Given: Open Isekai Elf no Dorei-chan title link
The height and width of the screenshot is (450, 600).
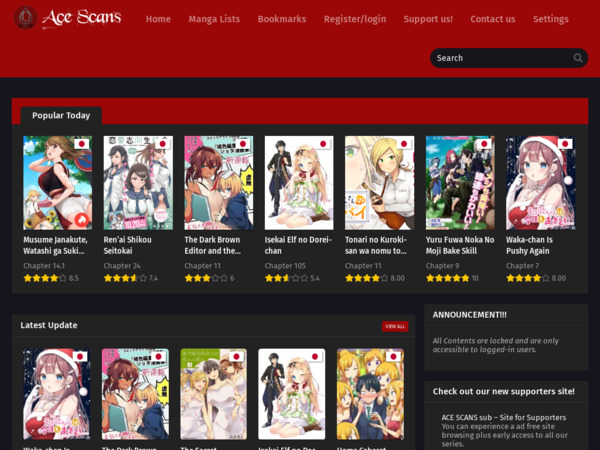Looking at the screenshot, I should point(298,245).
